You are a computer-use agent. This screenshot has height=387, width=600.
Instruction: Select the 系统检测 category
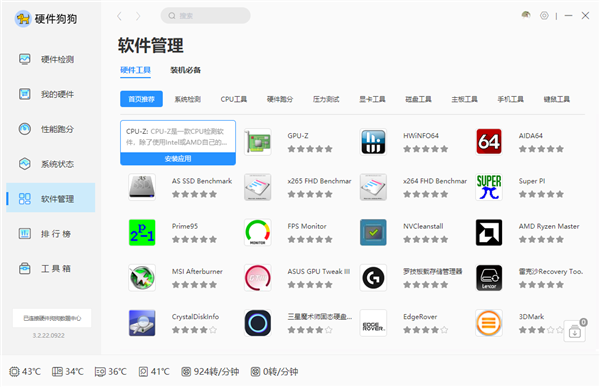coord(188,99)
